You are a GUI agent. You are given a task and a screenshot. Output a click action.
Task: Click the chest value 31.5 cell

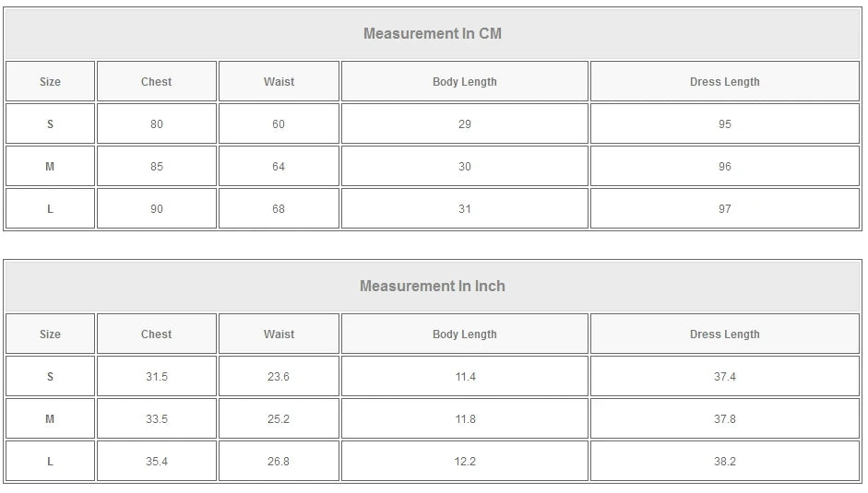tap(157, 376)
